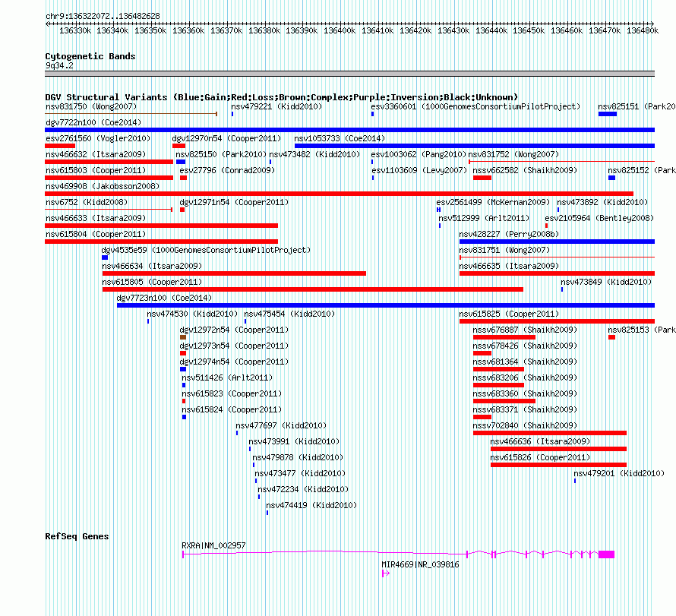Select nsv473892 (Kidd2010) label

pos(602,202)
